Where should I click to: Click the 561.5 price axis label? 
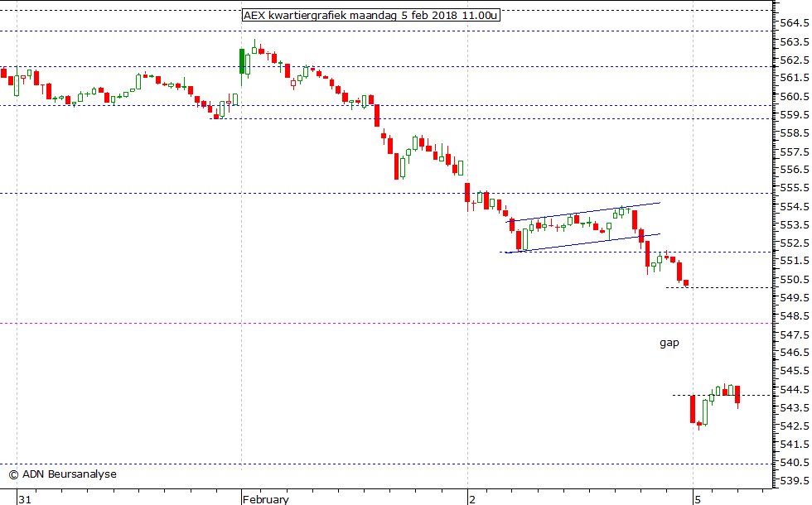(x=795, y=78)
